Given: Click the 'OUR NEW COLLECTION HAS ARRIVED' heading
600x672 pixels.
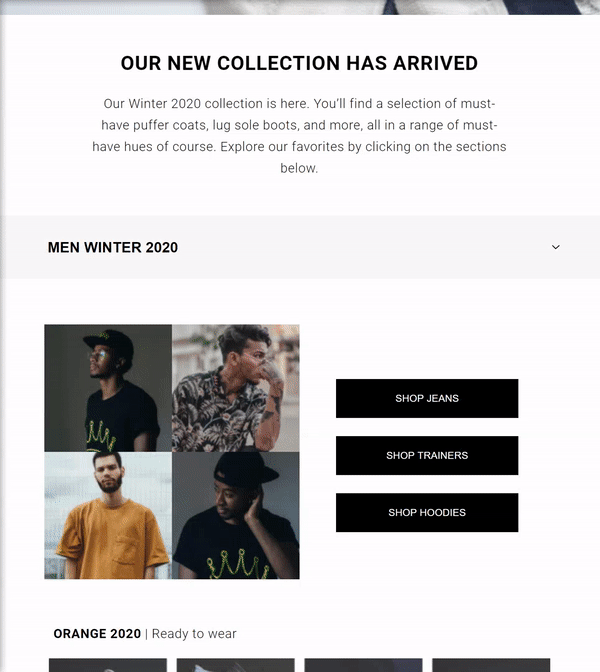Looking at the screenshot, I should point(299,63).
